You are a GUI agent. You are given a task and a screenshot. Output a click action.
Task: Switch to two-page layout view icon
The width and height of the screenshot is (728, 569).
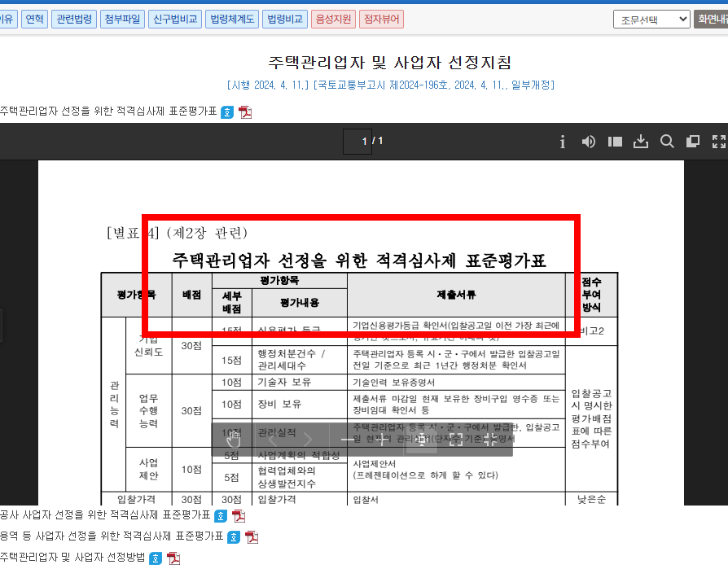614,141
